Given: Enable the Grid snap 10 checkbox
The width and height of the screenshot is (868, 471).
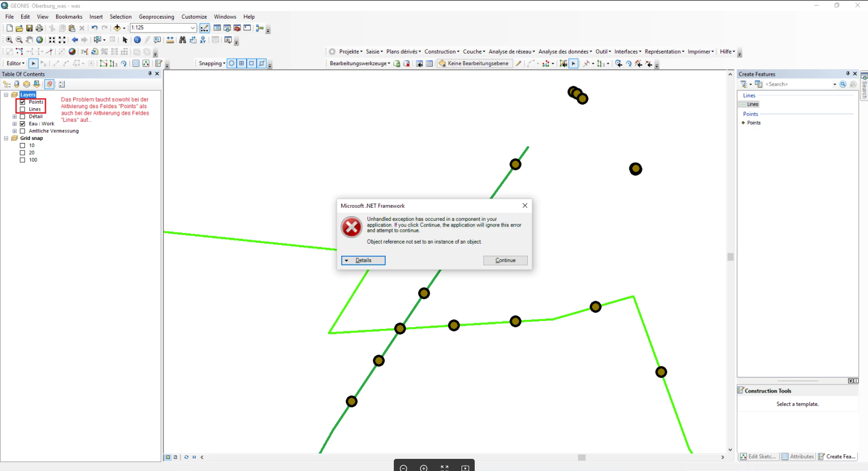Looking at the screenshot, I should (x=22, y=146).
